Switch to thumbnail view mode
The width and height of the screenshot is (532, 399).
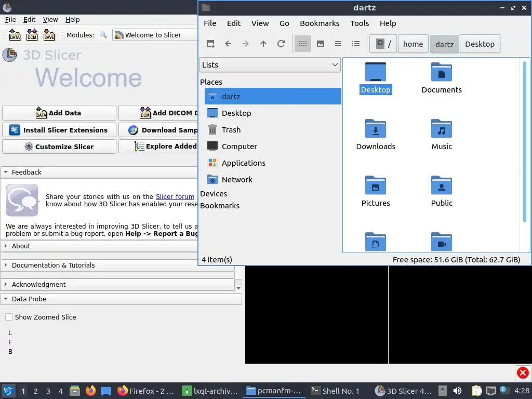tap(320, 44)
